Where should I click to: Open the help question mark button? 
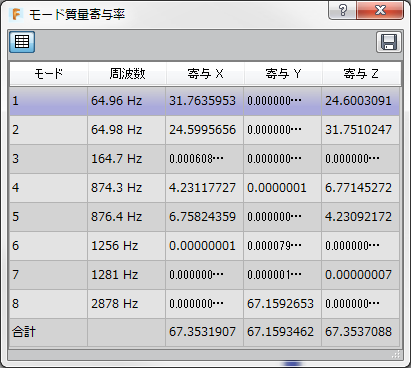click(x=343, y=10)
